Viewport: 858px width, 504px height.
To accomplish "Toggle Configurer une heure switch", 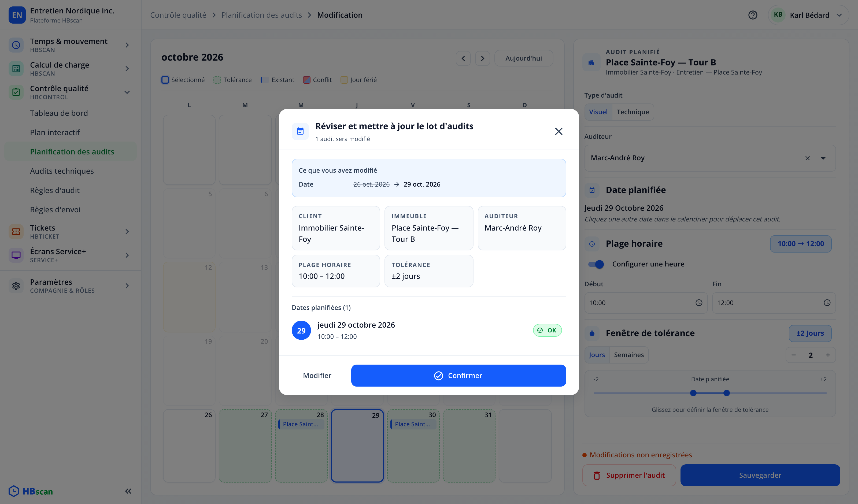I will [x=596, y=264].
